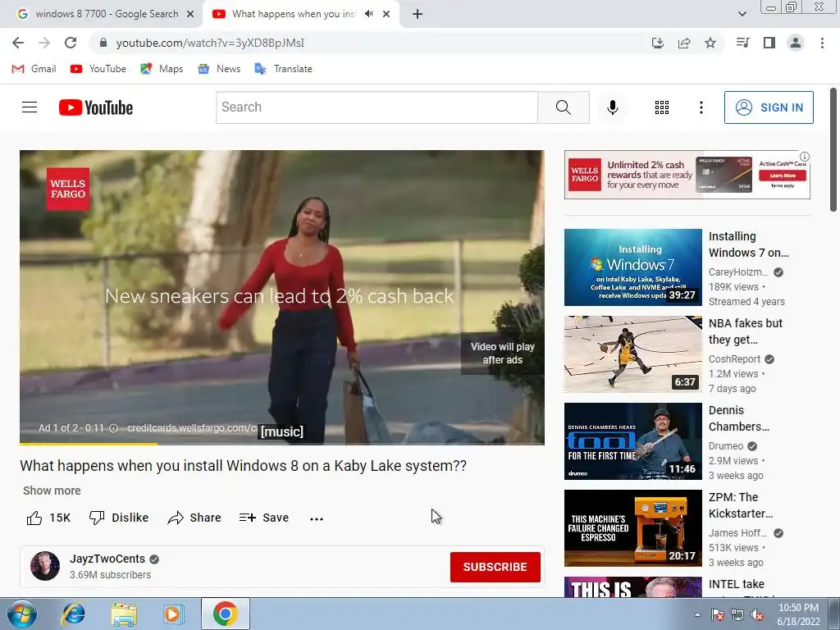
Task: Open Chrome's three-dot menu
Action: (822, 43)
